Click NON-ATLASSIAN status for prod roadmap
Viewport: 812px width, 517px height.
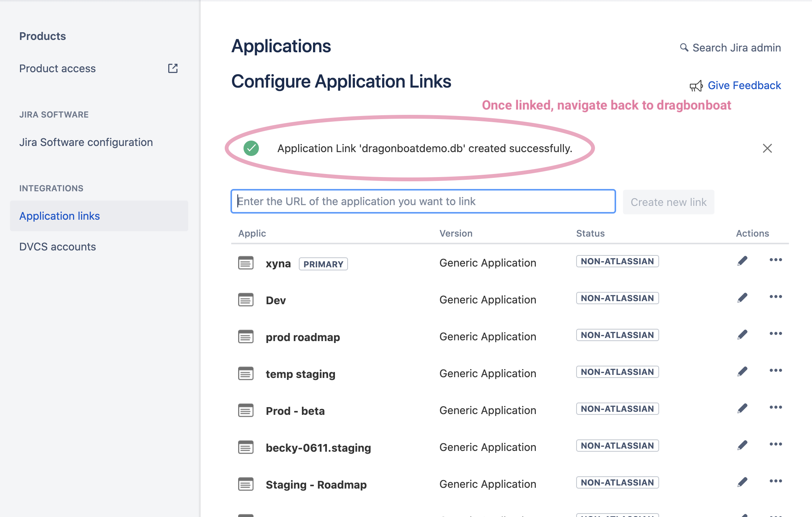tap(617, 335)
